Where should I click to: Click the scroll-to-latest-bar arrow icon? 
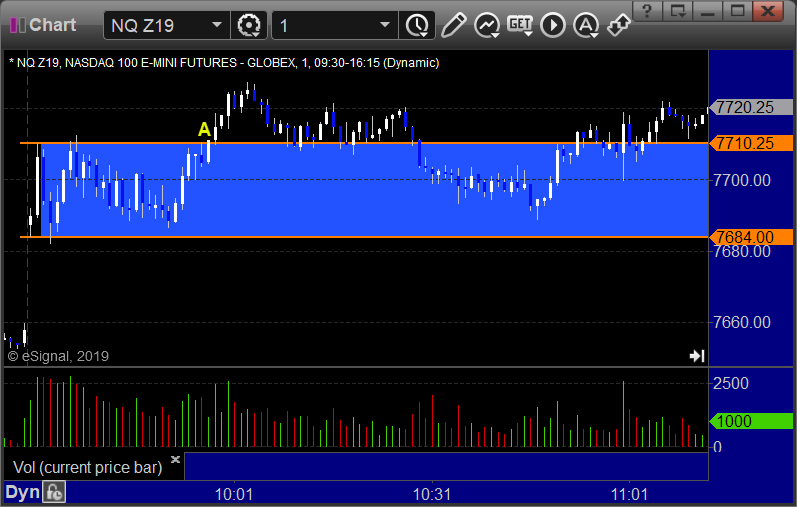click(697, 356)
